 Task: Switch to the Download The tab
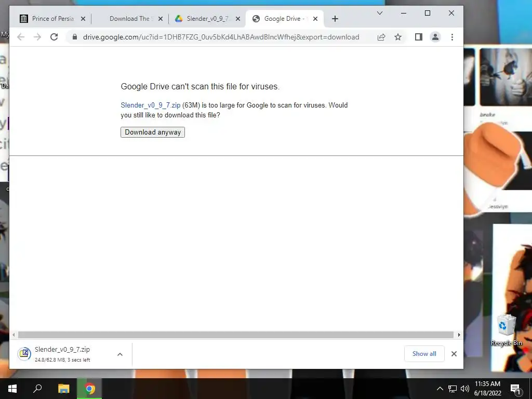(x=130, y=19)
